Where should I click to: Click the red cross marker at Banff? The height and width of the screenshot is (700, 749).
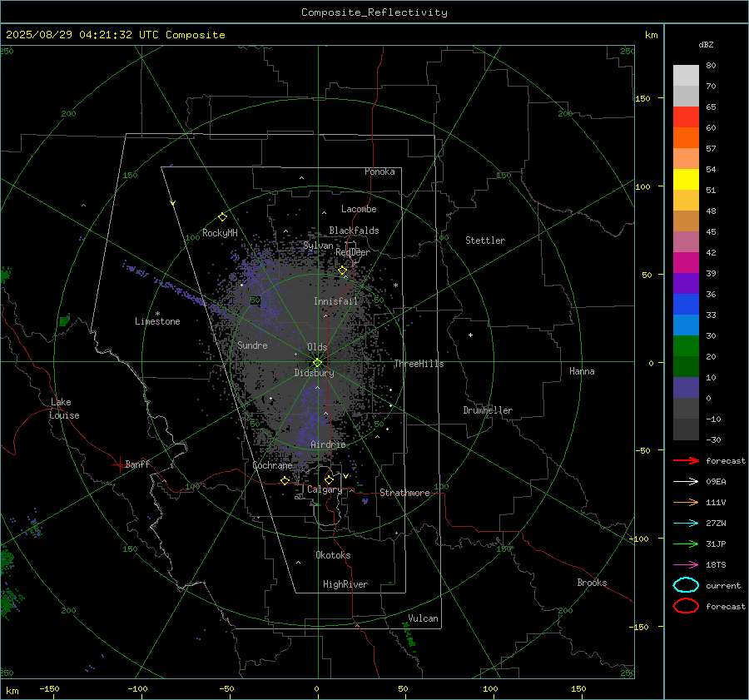click(x=119, y=464)
